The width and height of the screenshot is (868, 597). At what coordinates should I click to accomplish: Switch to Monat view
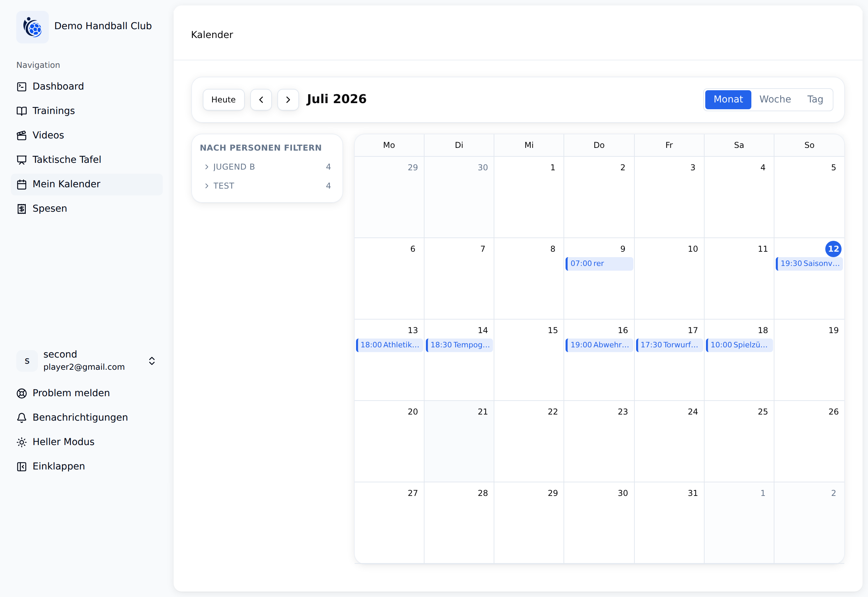728,99
